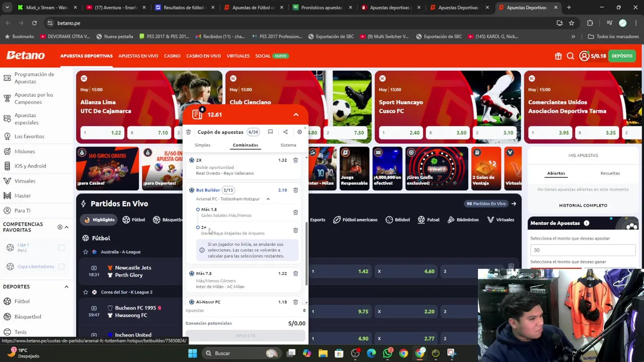Share the bet coupon
This screenshot has height=362, width=644.
click(285, 132)
